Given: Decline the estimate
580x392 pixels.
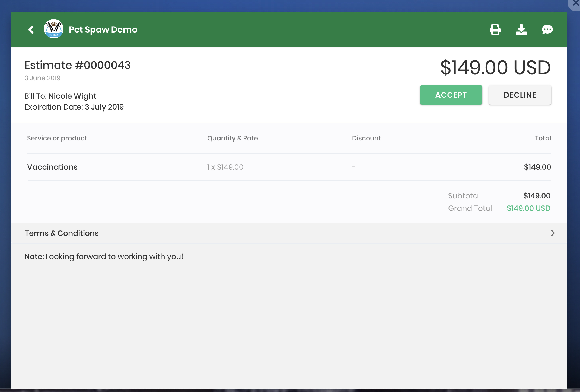Looking at the screenshot, I should [x=520, y=95].
